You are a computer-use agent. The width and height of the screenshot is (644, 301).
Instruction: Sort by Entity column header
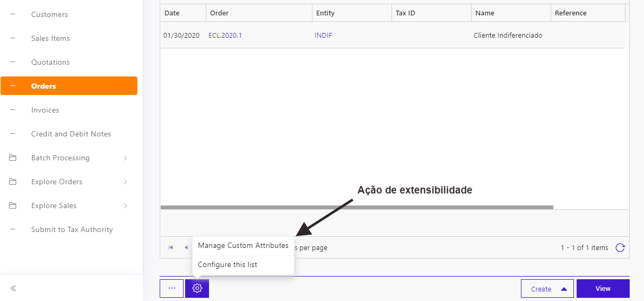[352, 13]
